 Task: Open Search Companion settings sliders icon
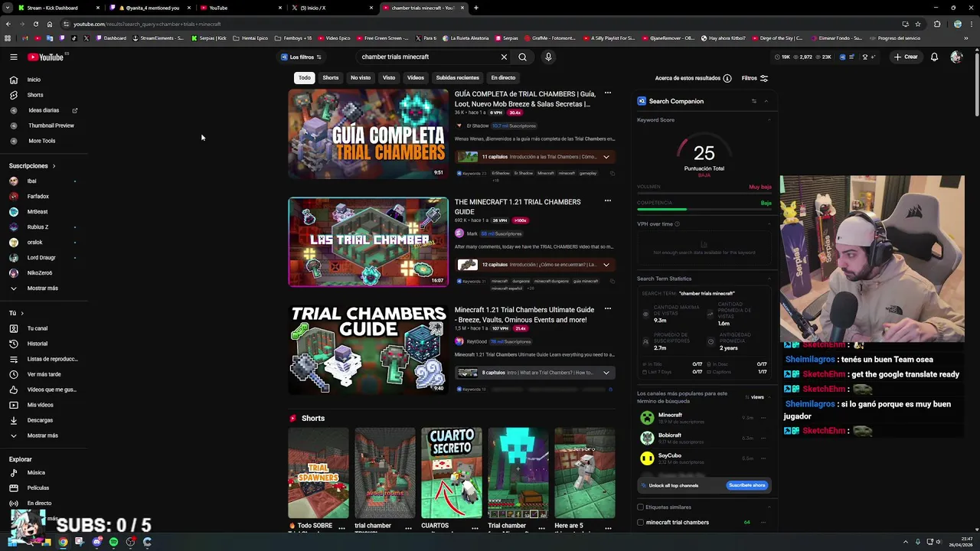(x=753, y=101)
